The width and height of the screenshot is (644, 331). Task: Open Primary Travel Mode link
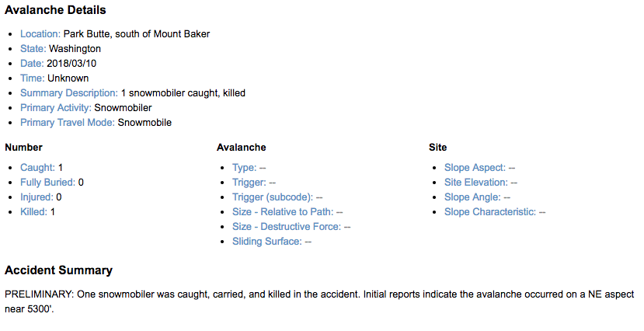(x=68, y=123)
